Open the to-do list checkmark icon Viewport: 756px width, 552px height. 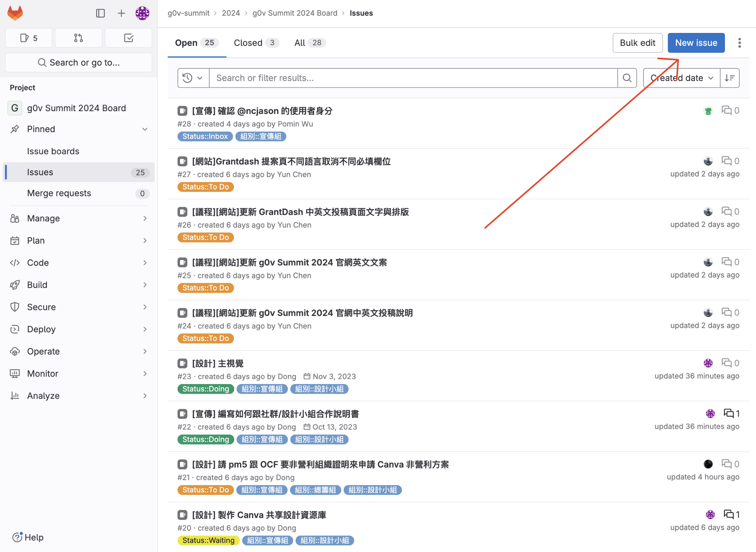129,38
